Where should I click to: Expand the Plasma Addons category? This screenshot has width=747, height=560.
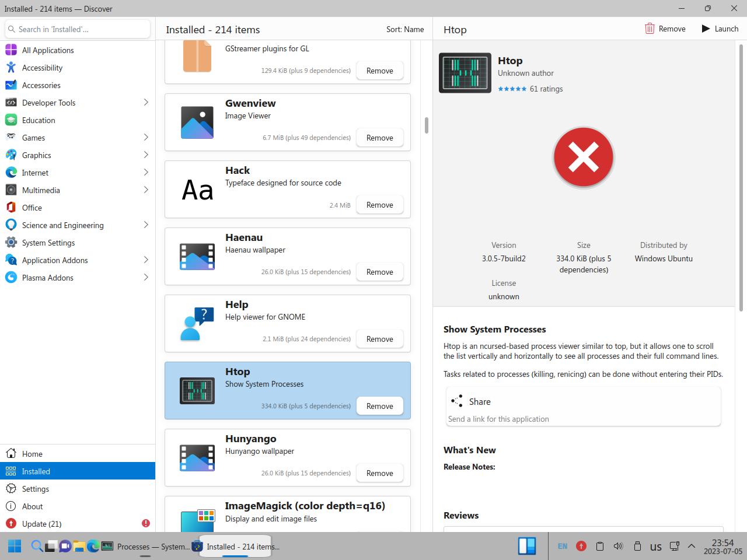click(146, 278)
